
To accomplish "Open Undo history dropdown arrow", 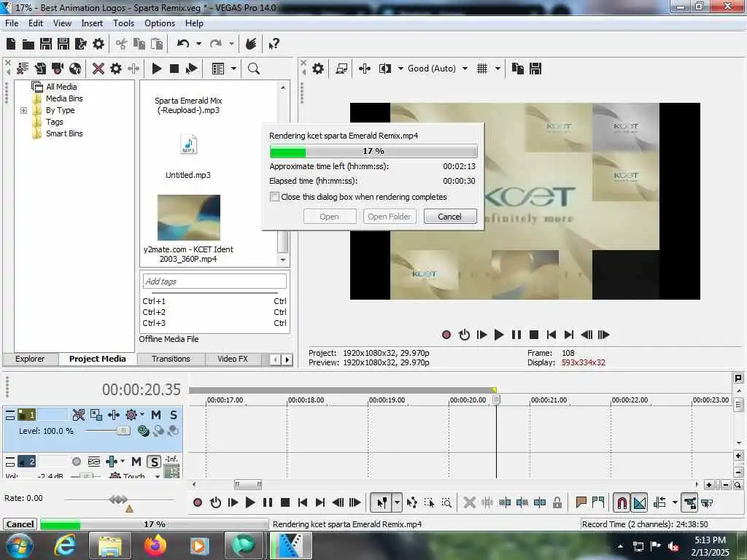I will click(x=198, y=44).
